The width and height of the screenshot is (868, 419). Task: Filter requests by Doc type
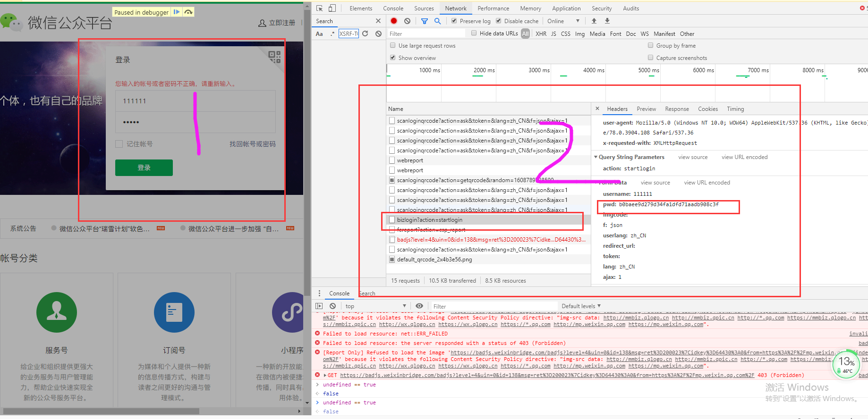coord(630,34)
